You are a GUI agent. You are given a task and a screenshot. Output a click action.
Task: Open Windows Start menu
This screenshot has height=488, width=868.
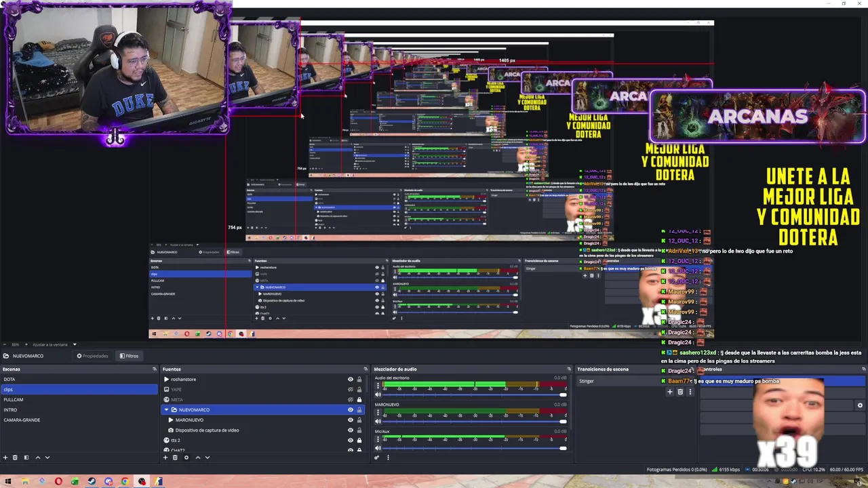pos(8,482)
